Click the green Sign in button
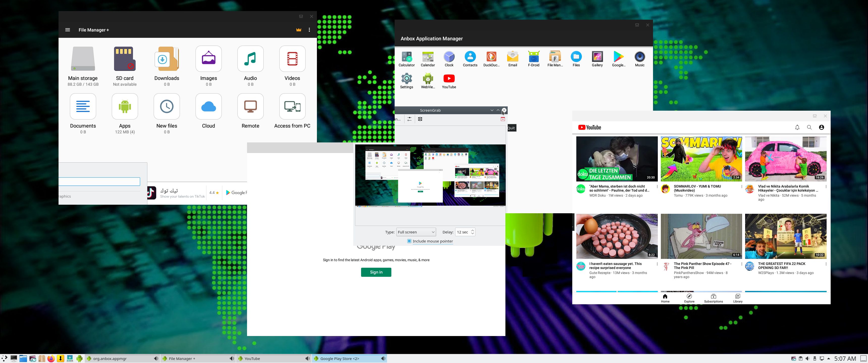 pos(376,272)
